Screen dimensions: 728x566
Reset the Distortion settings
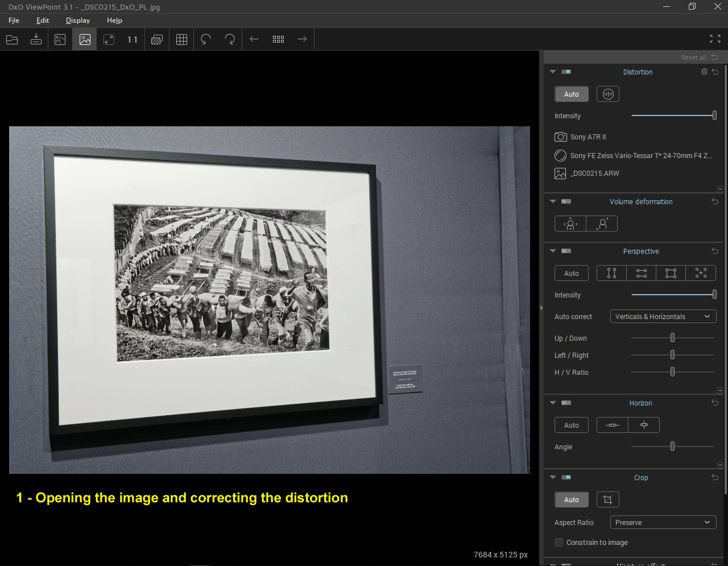(715, 72)
